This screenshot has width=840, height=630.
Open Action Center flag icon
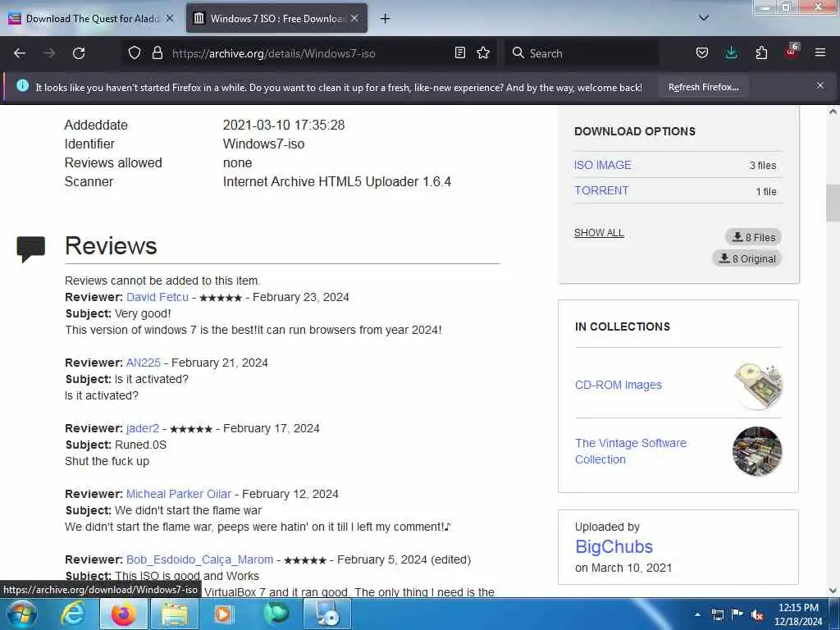(x=737, y=614)
